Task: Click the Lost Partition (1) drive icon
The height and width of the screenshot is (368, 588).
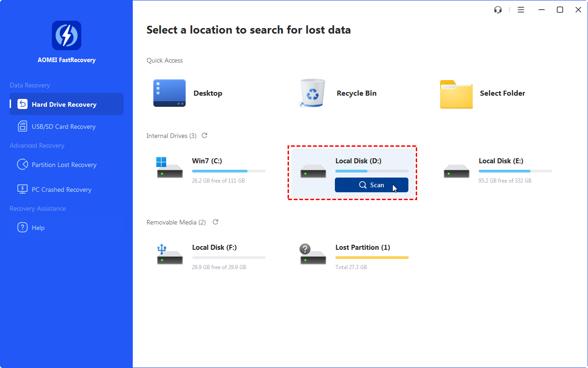Action: pyautogui.click(x=313, y=254)
